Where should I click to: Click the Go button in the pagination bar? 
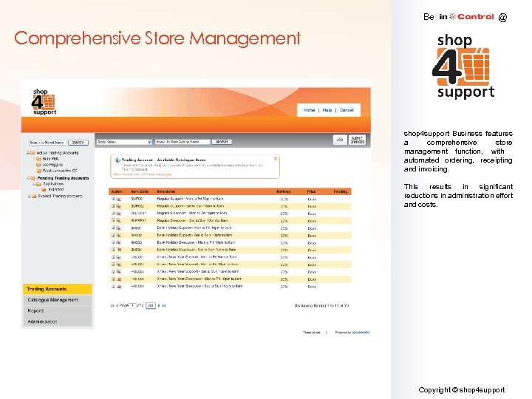coord(151,306)
